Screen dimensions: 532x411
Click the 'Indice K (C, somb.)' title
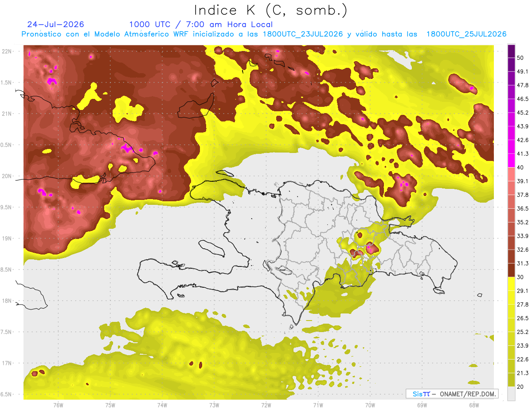pyautogui.click(x=271, y=10)
